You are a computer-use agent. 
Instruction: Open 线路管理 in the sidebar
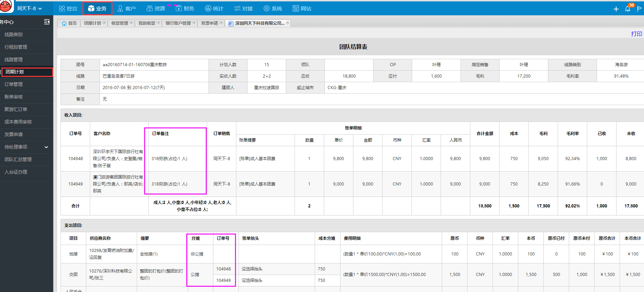coord(26,60)
